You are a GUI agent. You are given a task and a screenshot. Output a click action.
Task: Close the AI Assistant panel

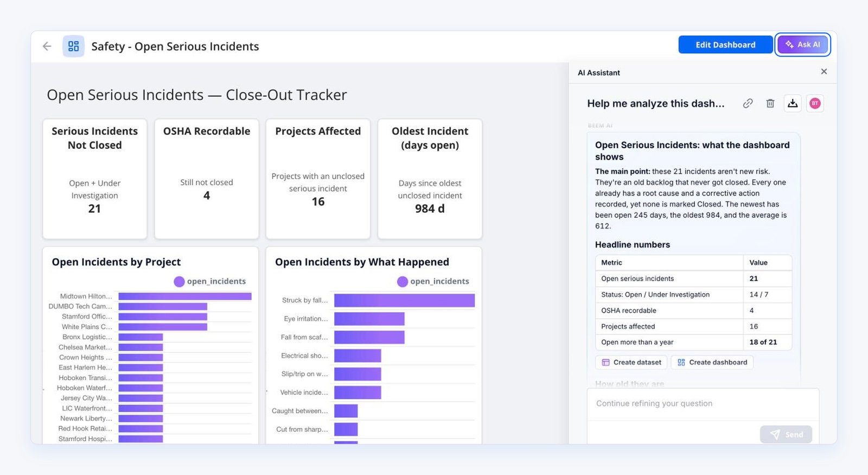(x=824, y=72)
